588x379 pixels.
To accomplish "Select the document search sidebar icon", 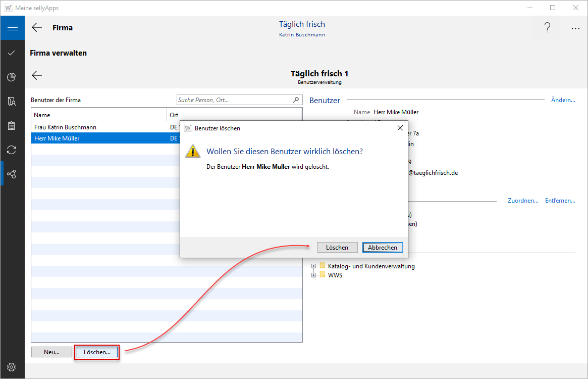I will point(12,102).
